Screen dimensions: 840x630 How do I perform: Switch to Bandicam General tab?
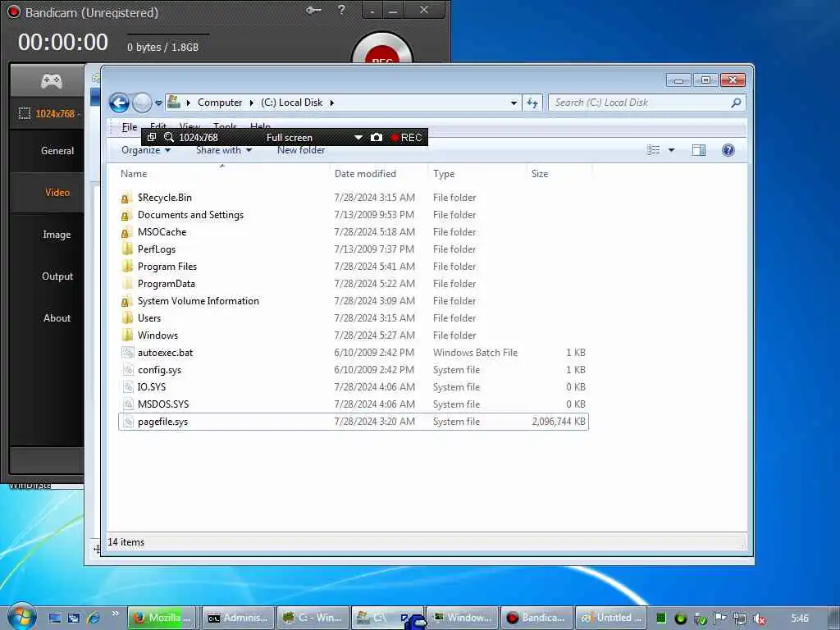(57, 151)
